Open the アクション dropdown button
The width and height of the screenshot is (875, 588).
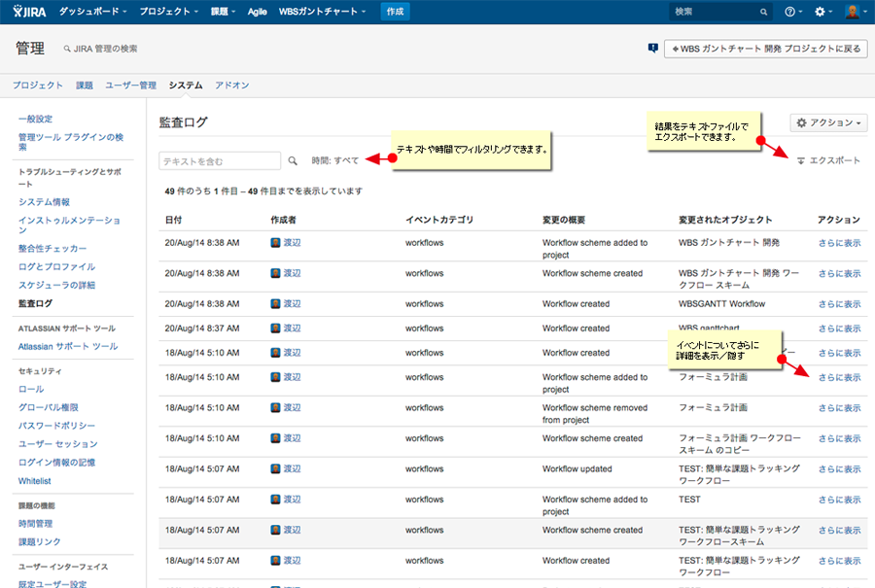click(828, 122)
